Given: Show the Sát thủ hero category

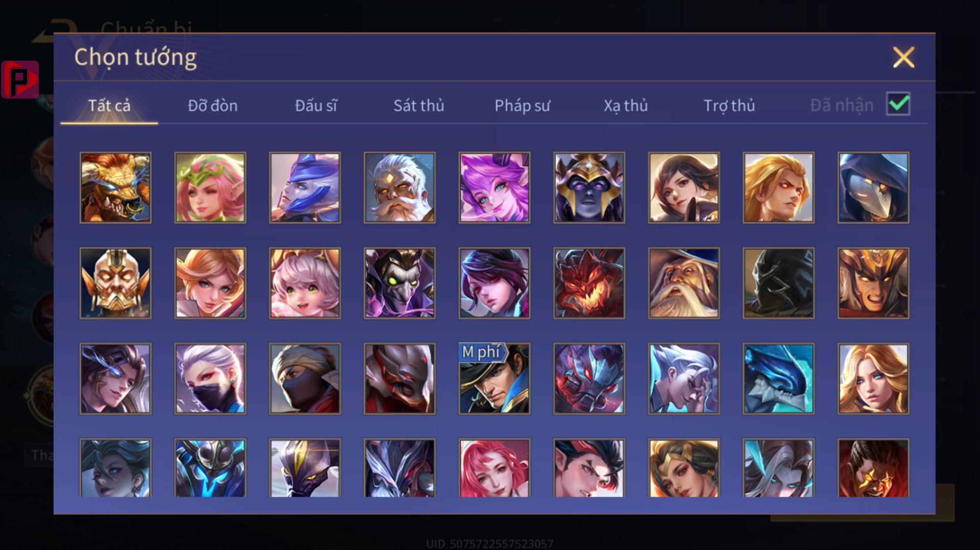Looking at the screenshot, I should [419, 106].
